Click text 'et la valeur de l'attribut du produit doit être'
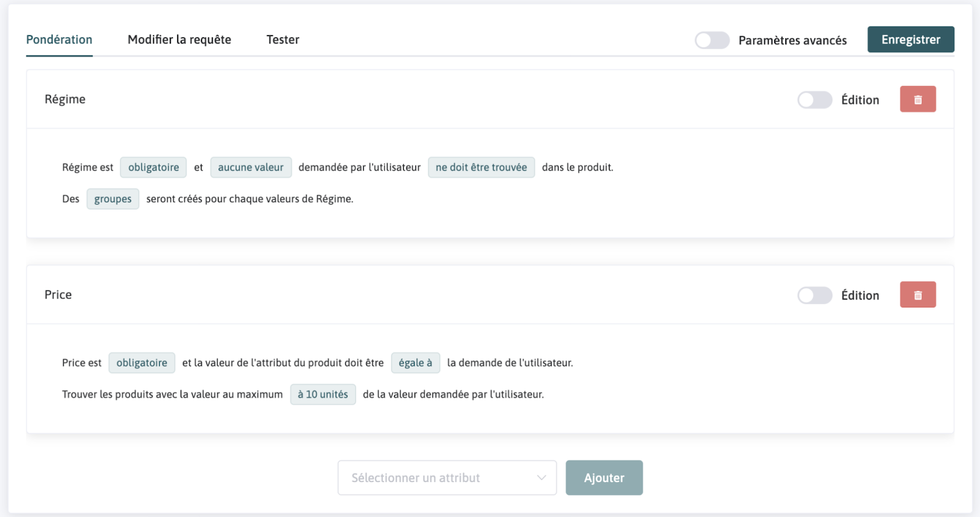980x517 pixels. (283, 363)
